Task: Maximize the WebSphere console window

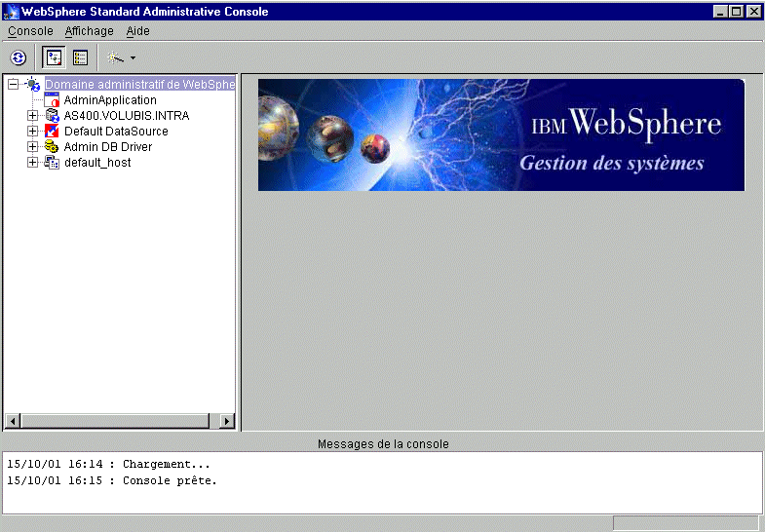Action: 737,12
